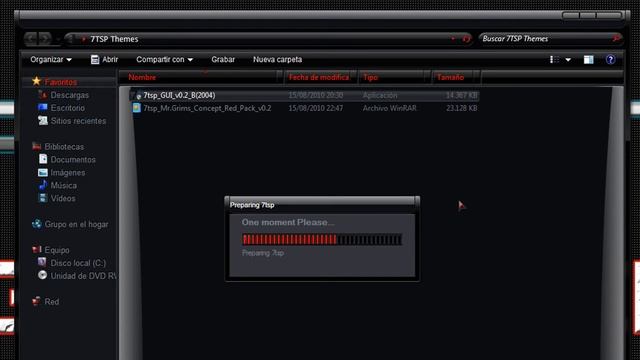The image size is (640, 360).
Task: Click the refresh icon in address bar
Action: 466,39
